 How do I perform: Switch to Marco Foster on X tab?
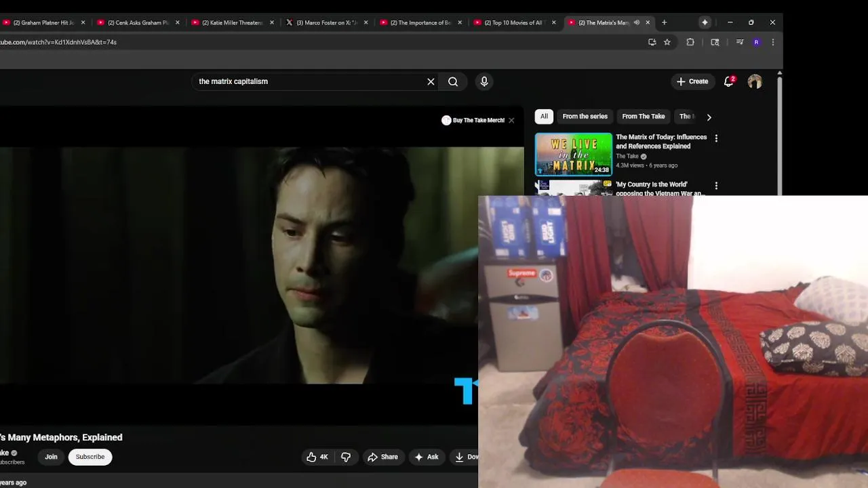(326, 22)
